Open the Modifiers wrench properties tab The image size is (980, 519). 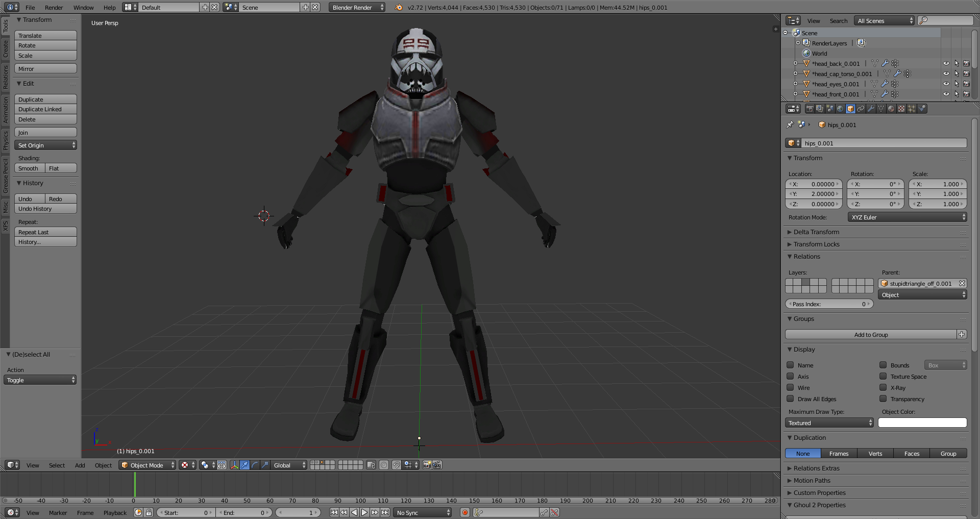point(871,109)
